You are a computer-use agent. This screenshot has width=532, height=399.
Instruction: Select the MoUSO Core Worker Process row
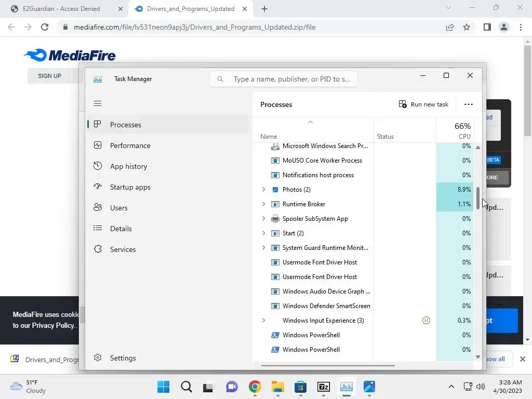pyautogui.click(x=363, y=161)
